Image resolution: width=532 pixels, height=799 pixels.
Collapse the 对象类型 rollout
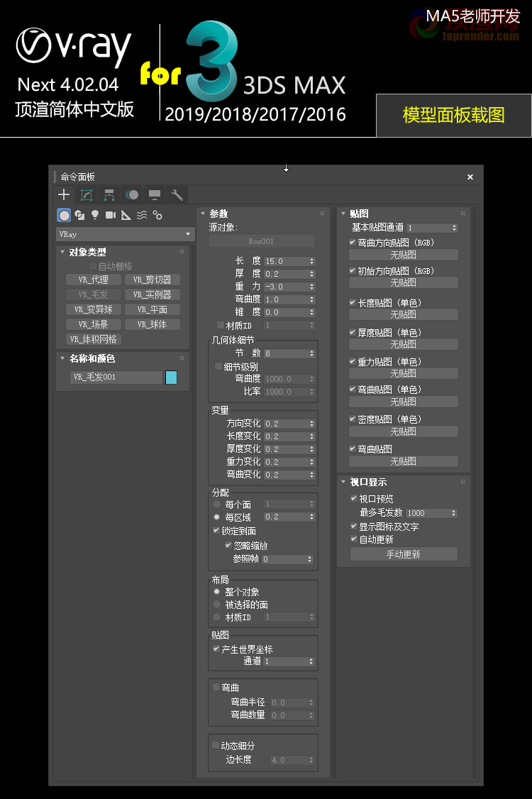click(x=62, y=252)
